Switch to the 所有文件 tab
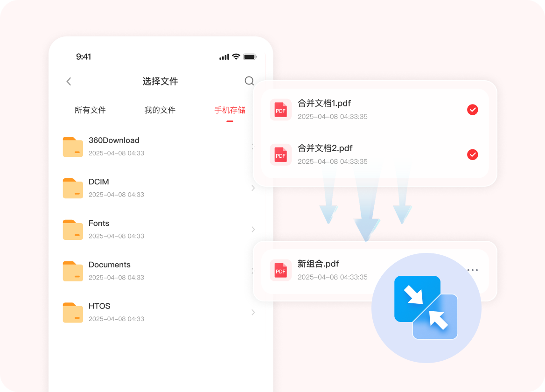The width and height of the screenshot is (545, 392). (90, 110)
